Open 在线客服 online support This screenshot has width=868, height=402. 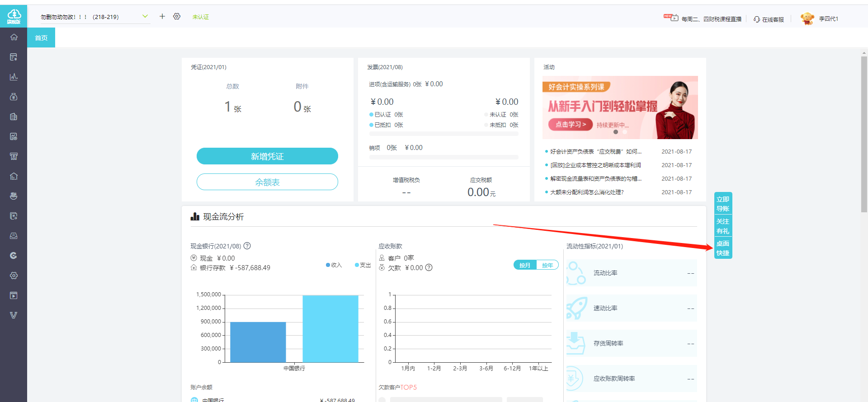769,19
